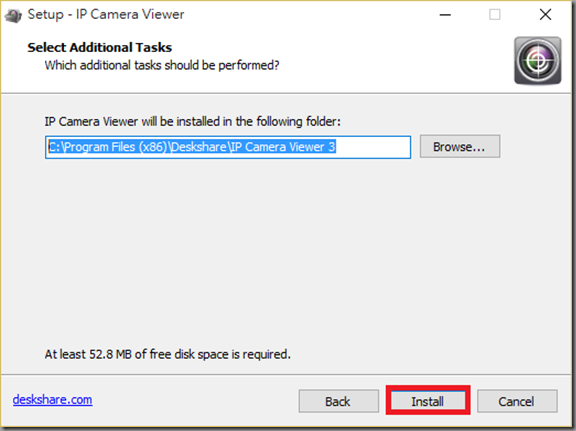Click the highlighted Program Files (x86) path text
The height and width of the screenshot is (431, 576).
(192, 147)
